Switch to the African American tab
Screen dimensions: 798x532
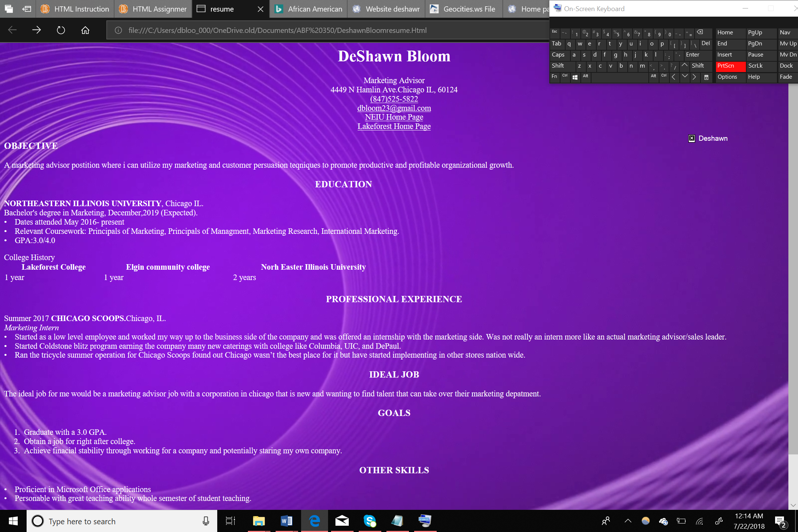coord(309,9)
